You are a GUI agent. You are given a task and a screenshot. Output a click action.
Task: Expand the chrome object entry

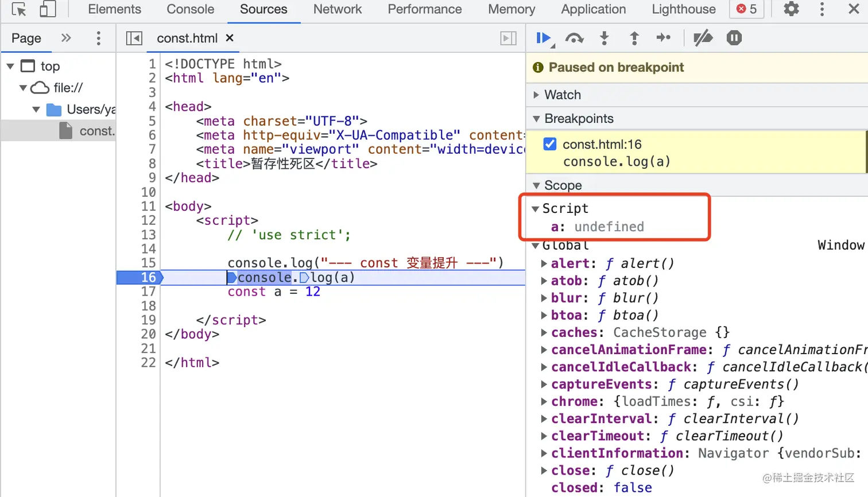coord(544,402)
